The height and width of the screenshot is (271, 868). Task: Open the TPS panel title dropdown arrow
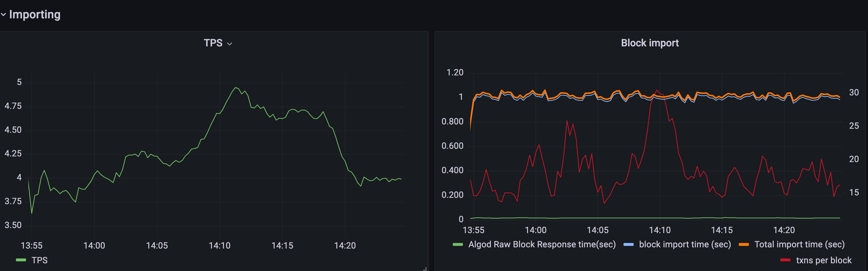(x=230, y=44)
